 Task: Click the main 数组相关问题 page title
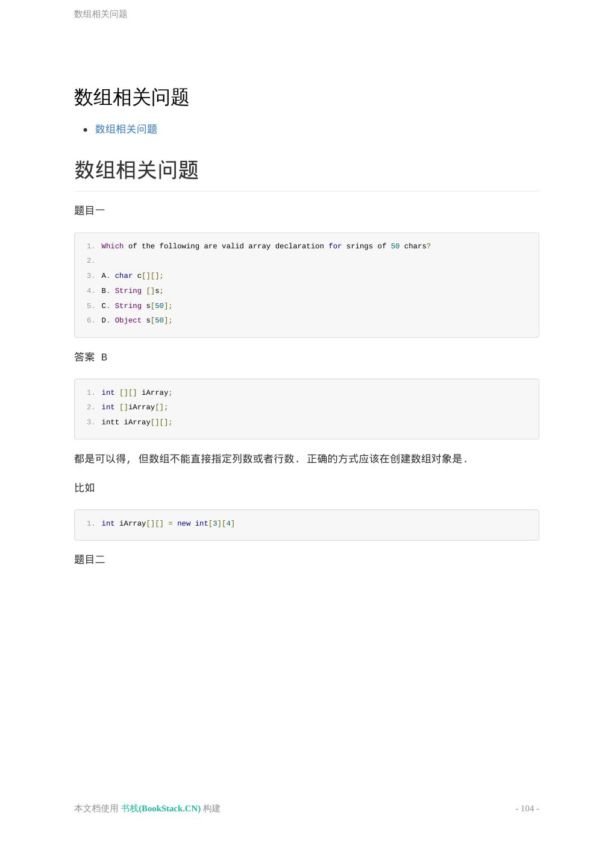pos(131,97)
